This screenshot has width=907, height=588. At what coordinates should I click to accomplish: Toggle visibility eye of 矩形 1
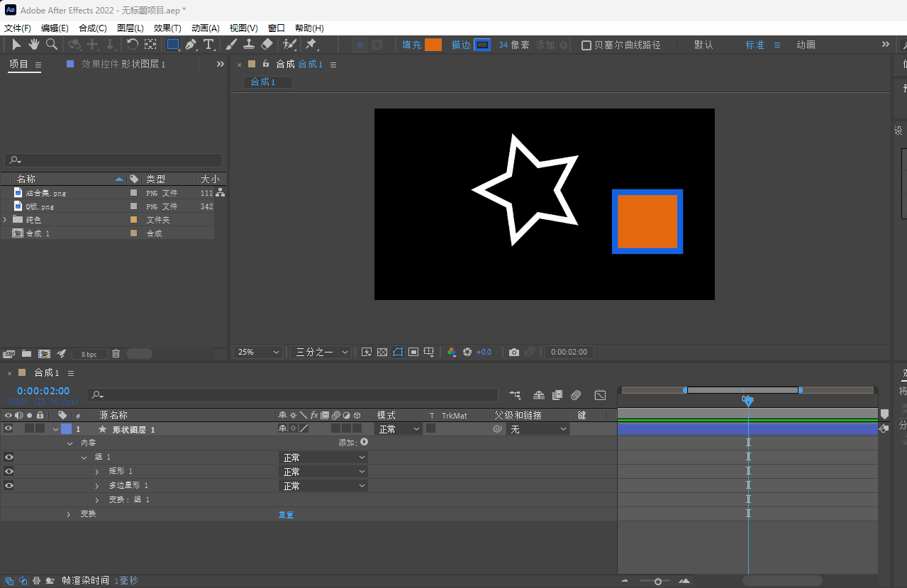[x=9, y=471]
